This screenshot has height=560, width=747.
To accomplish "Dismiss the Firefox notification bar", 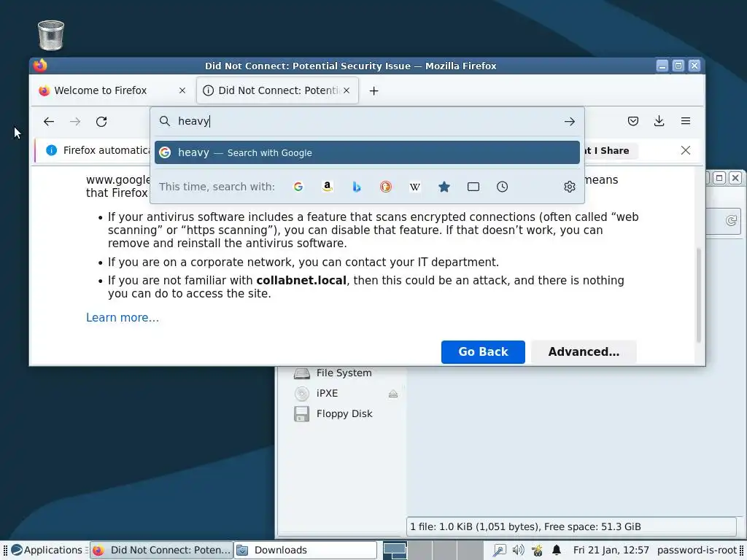I will 686,150.
